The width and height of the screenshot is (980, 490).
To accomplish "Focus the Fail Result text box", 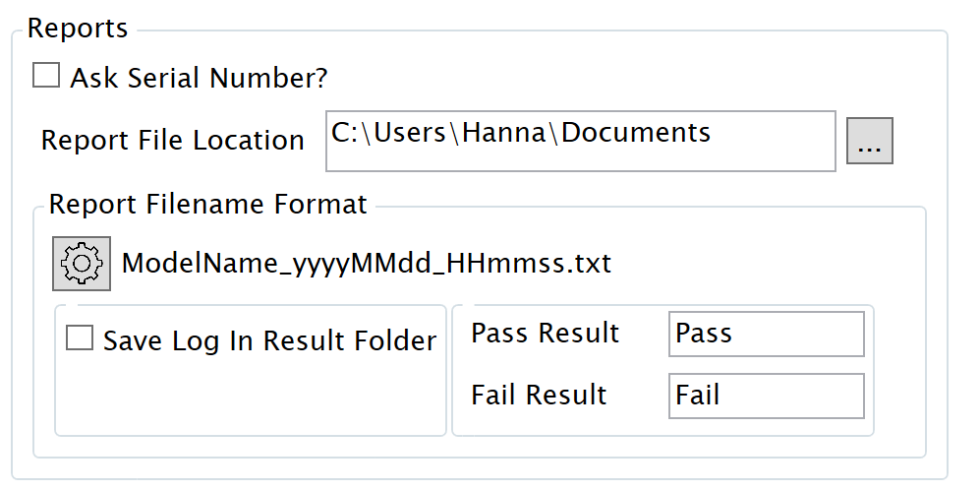I will tap(765, 396).
